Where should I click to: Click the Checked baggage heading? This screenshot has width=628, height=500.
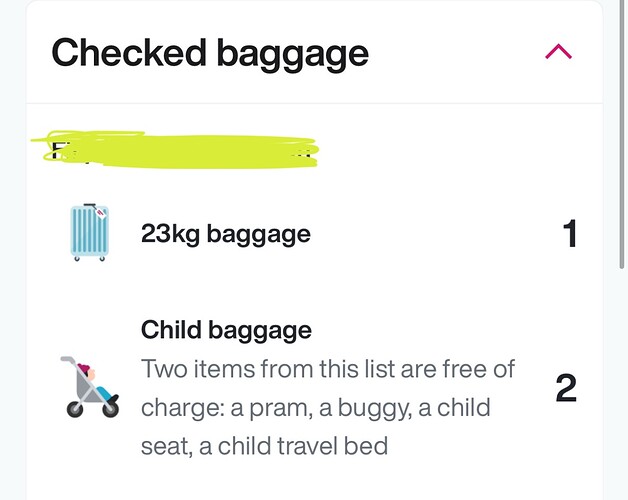pyautogui.click(x=210, y=54)
